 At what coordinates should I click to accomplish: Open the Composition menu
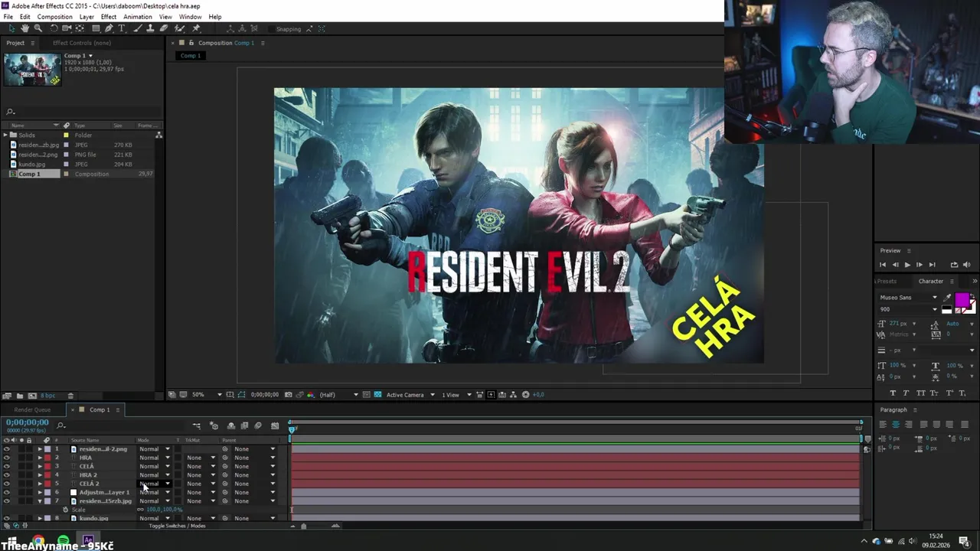pyautogui.click(x=54, y=17)
